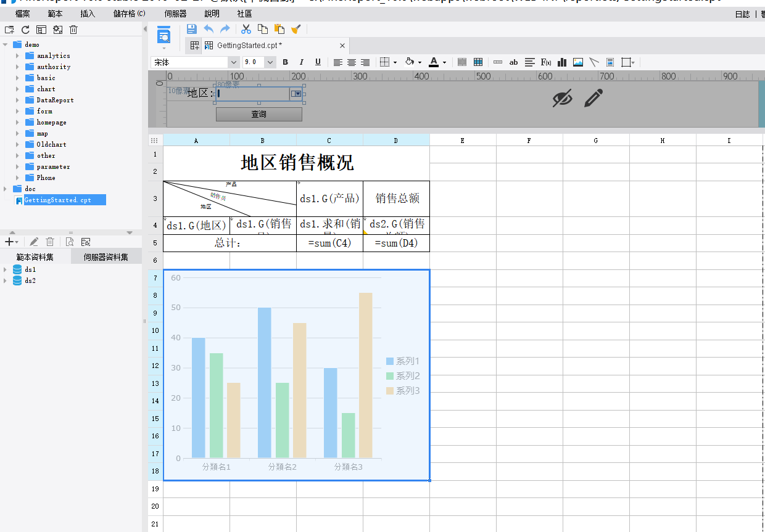Viewport: 765px width, 532px height.
Task: Click the 查询 button
Action: point(259,114)
